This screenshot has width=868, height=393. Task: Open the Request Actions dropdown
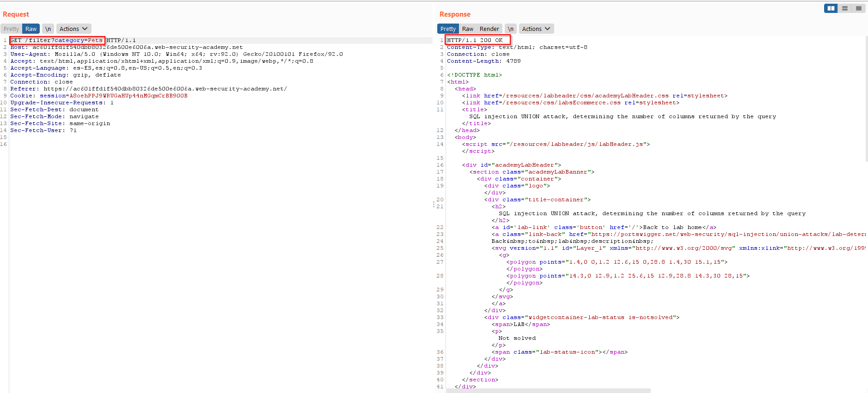[73, 29]
